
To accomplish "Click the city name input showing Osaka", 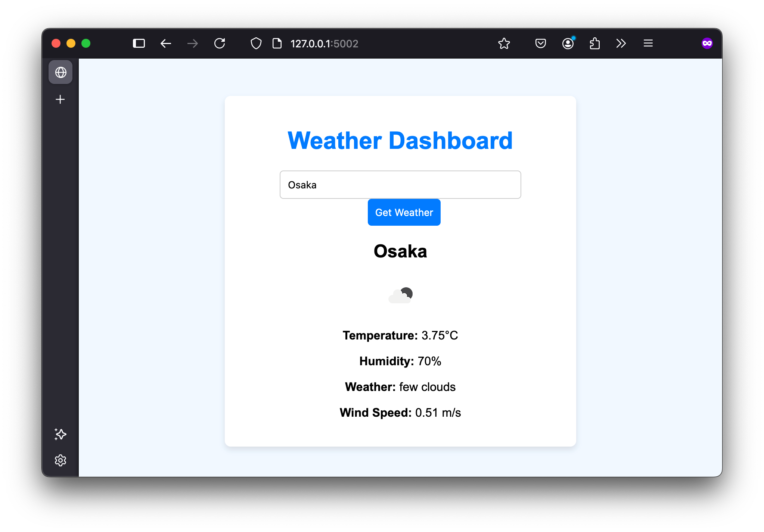I will pyautogui.click(x=400, y=185).
